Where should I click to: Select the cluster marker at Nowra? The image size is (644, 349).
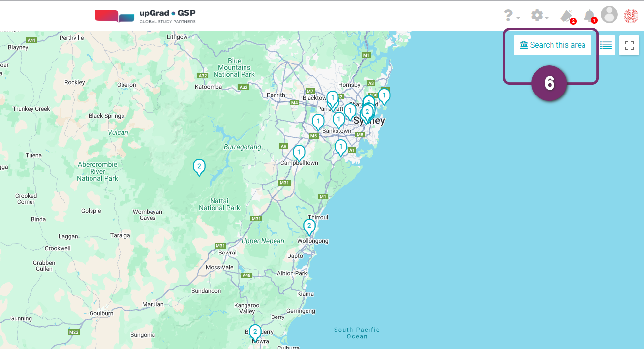coord(255,332)
